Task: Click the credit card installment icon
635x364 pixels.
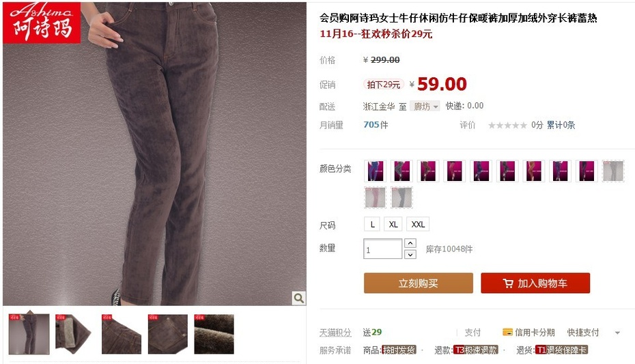Action: click(507, 333)
